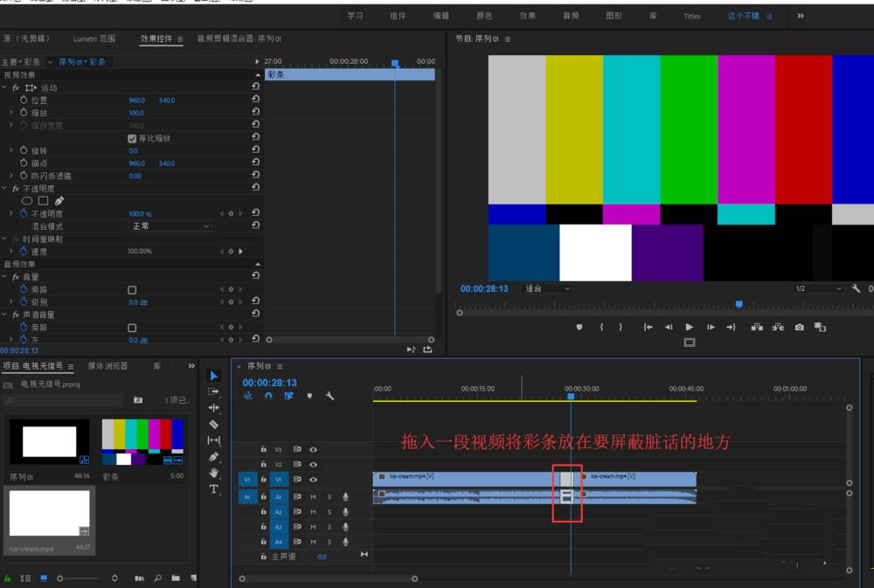This screenshot has width=874, height=588.
Task: Click the Step Forward playback button
Action: point(710,327)
